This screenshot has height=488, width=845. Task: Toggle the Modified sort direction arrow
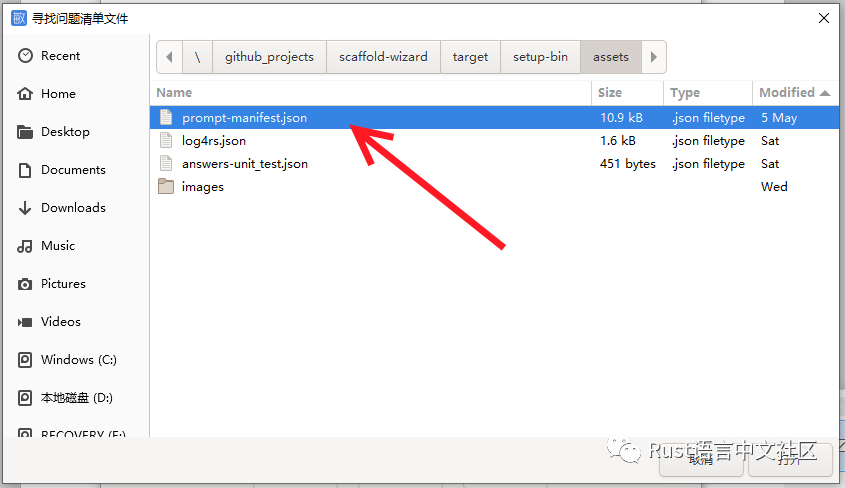point(825,93)
